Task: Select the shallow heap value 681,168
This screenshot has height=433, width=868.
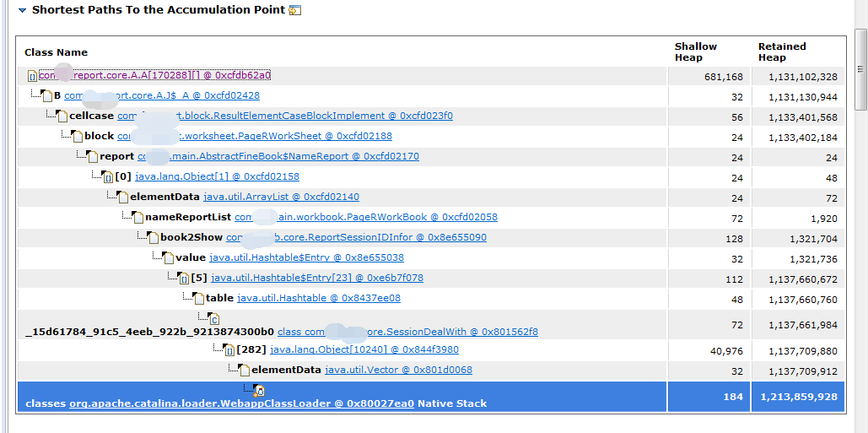Action: pyautogui.click(x=723, y=77)
